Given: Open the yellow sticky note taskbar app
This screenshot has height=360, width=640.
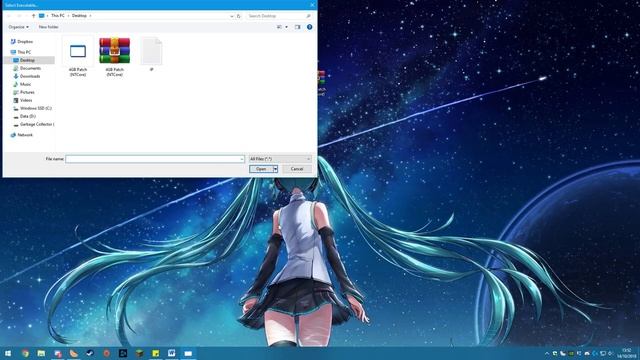Looking at the screenshot, I should [156, 353].
